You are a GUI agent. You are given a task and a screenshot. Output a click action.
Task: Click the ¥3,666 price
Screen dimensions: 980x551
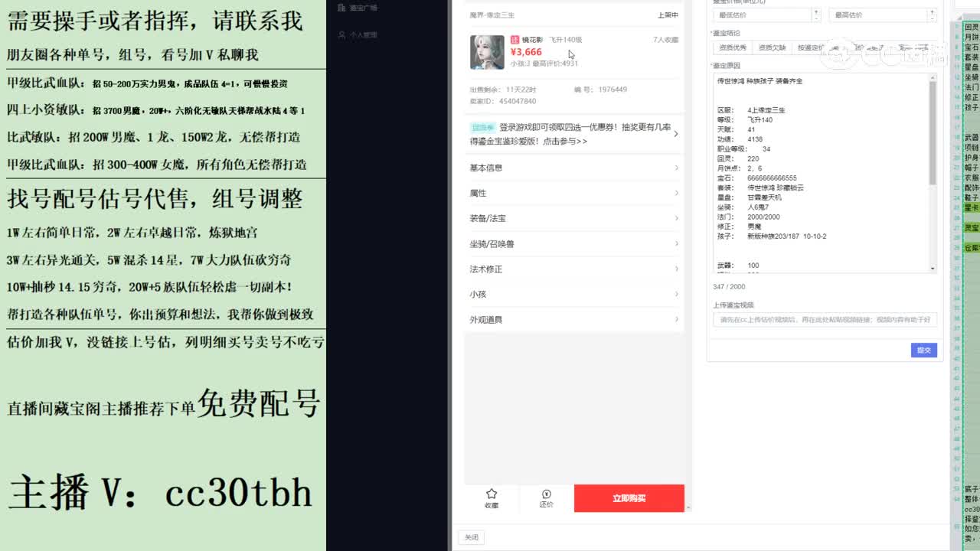click(x=526, y=52)
